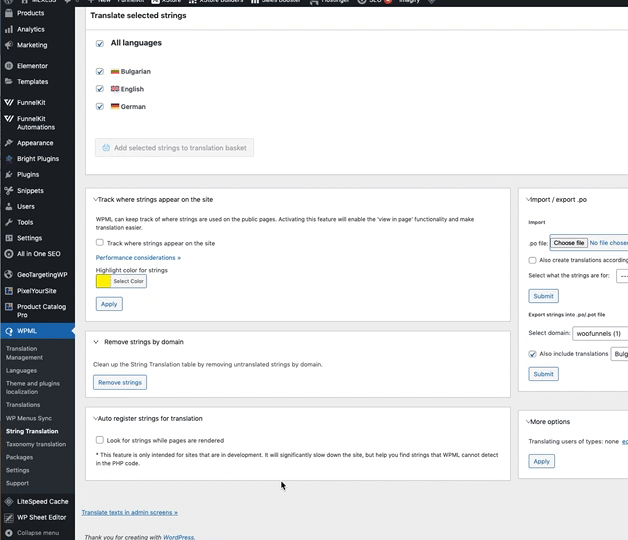
Task: Open WordPress Settings via its sliders icon
Action: (9, 238)
